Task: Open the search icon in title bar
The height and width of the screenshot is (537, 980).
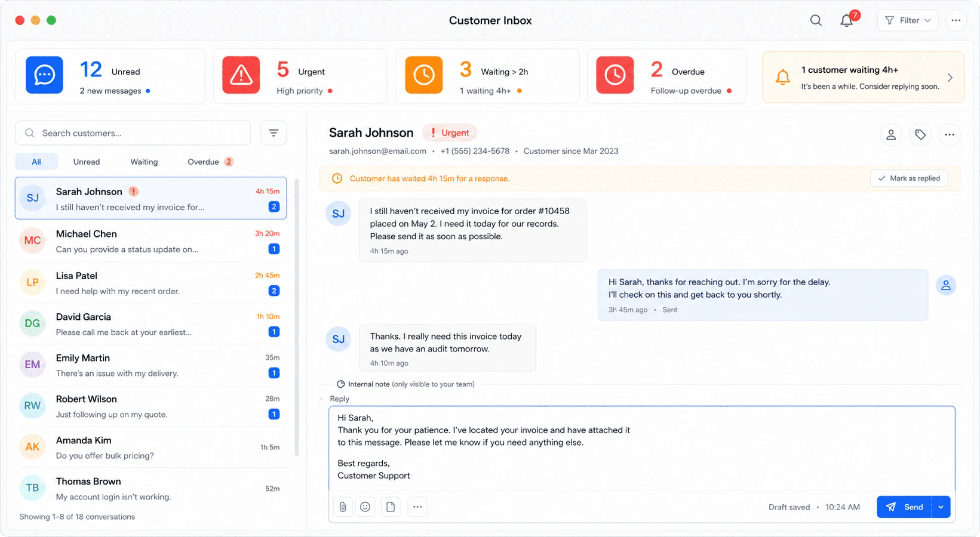Action: (x=816, y=20)
